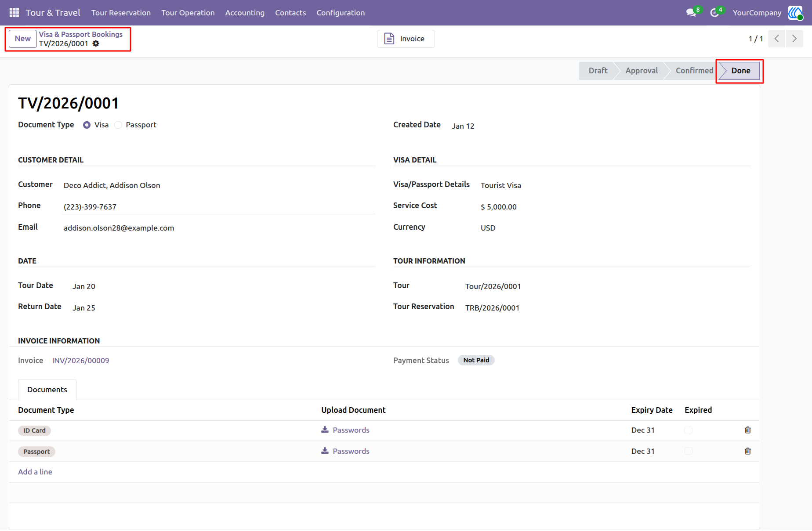Select the Confirmed status stage
This screenshot has width=812, height=531.
(x=694, y=71)
